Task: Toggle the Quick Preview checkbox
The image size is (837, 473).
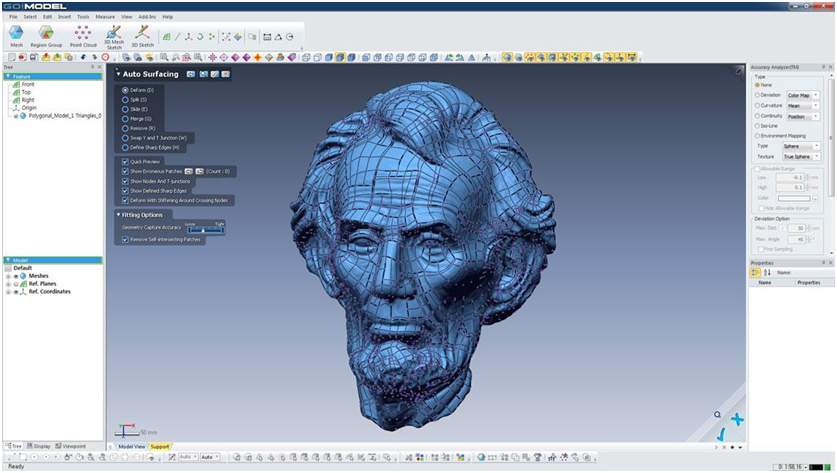Action: pyautogui.click(x=125, y=162)
